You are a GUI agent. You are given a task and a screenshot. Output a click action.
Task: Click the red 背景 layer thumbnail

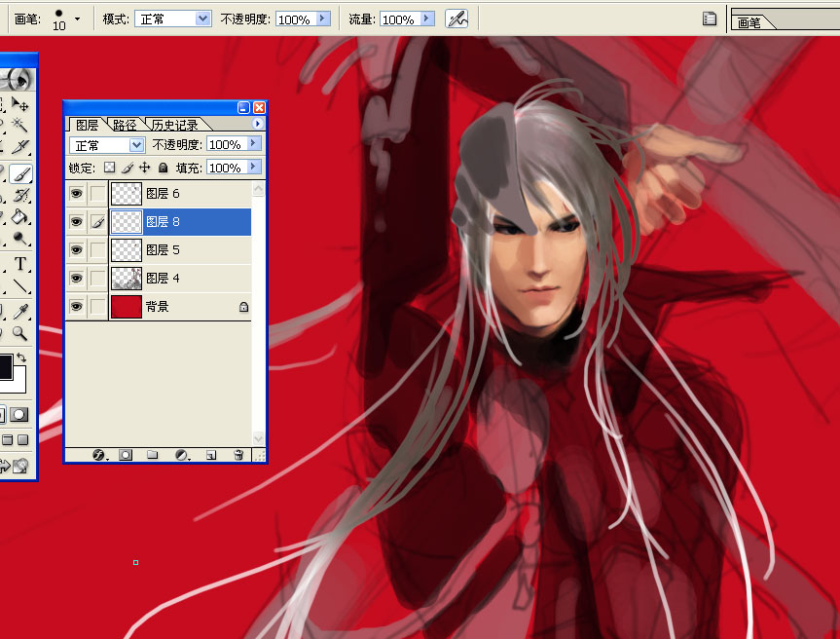(x=127, y=307)
